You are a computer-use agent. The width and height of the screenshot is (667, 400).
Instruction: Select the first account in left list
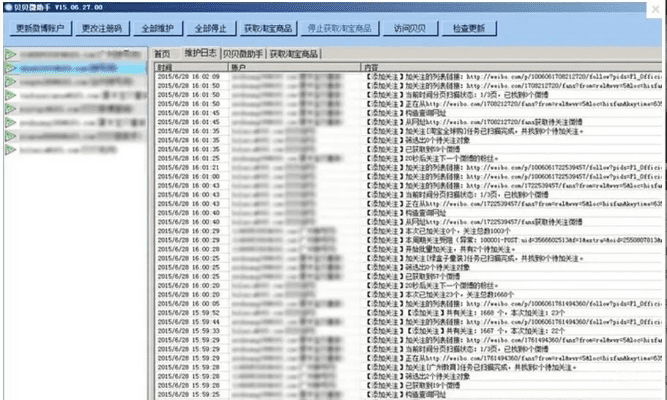tap(76, 54)
